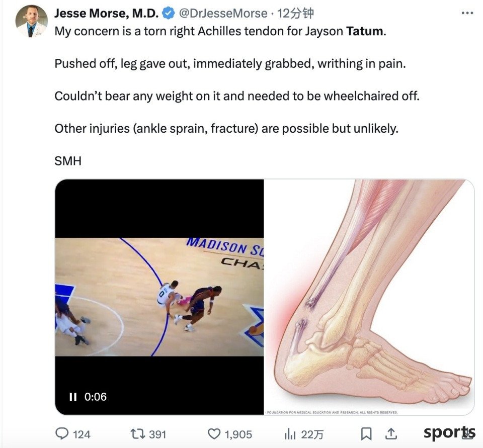Screen dimensions: 483x448
Task: Bookmark the tweet
Action: click(x=366, y=434)
